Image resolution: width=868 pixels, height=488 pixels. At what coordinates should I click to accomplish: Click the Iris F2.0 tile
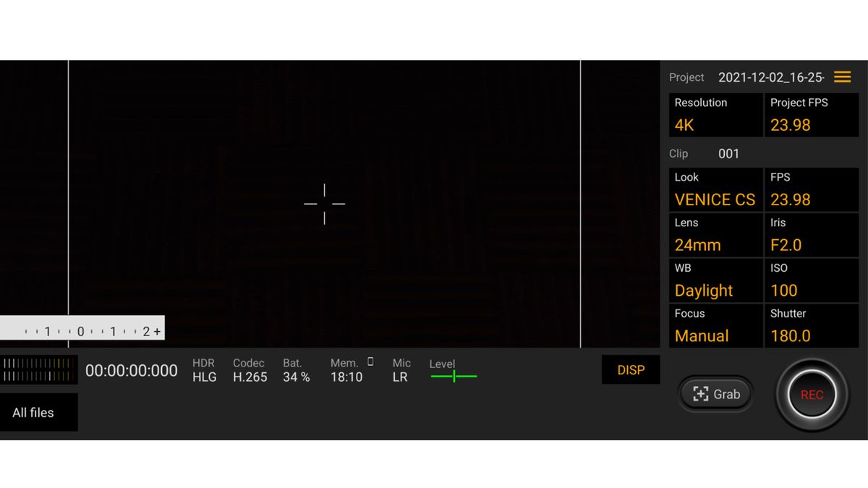pos(812,235)
